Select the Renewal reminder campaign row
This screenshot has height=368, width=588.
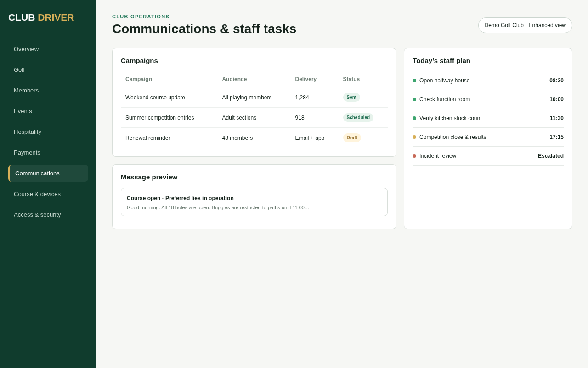(x=254, y=138)
